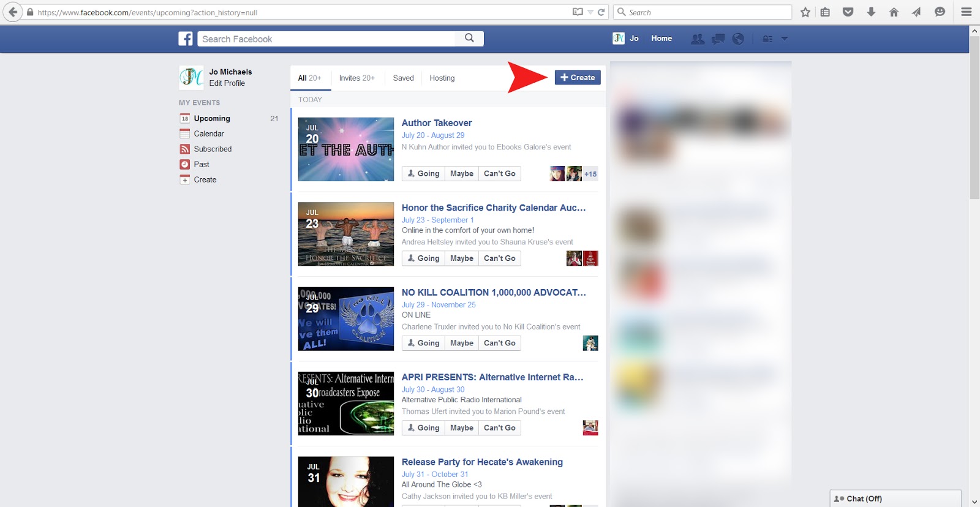
Task: Open Release Party for Hecate's Awakening event
Action: tap(482, 462)
